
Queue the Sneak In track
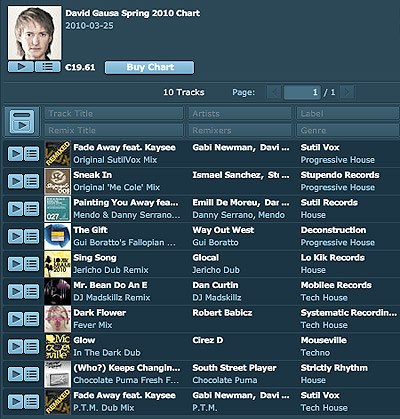pyautogui.click(x=32, y=182)
